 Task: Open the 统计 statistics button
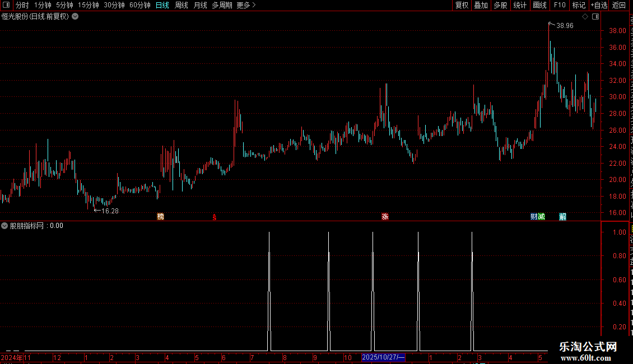pos(520,5)
